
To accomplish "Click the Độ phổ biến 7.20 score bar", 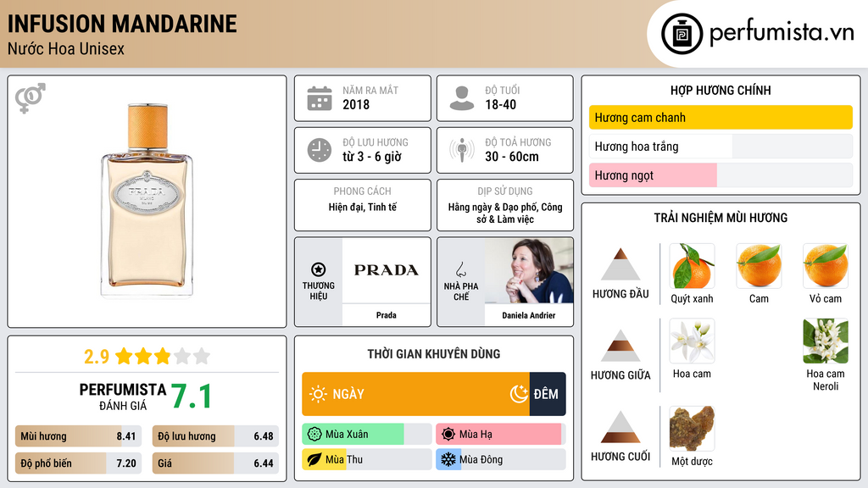I will tap(78, 463).
